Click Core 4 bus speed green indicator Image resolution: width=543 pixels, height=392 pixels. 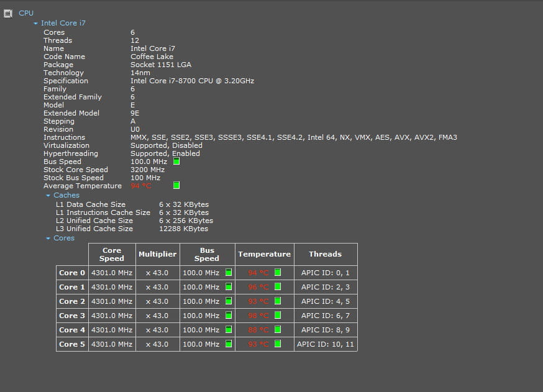pos(229,330)
